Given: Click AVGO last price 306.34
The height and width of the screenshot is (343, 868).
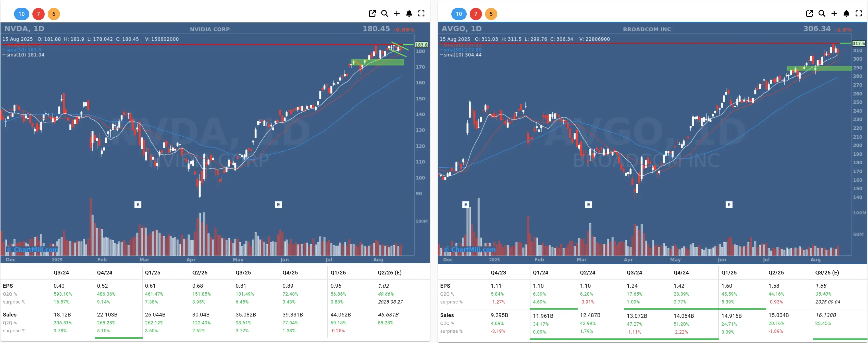Looking at the screenshot, I should (x=817, y=29).
